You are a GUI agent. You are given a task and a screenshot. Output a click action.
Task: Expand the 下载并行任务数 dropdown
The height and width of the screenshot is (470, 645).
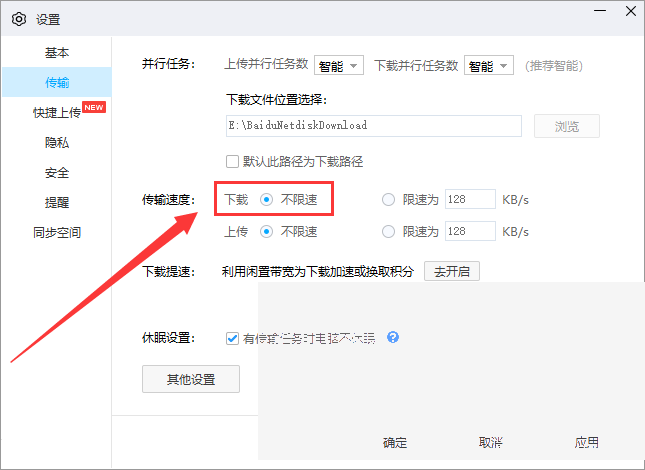pos(489,65)
